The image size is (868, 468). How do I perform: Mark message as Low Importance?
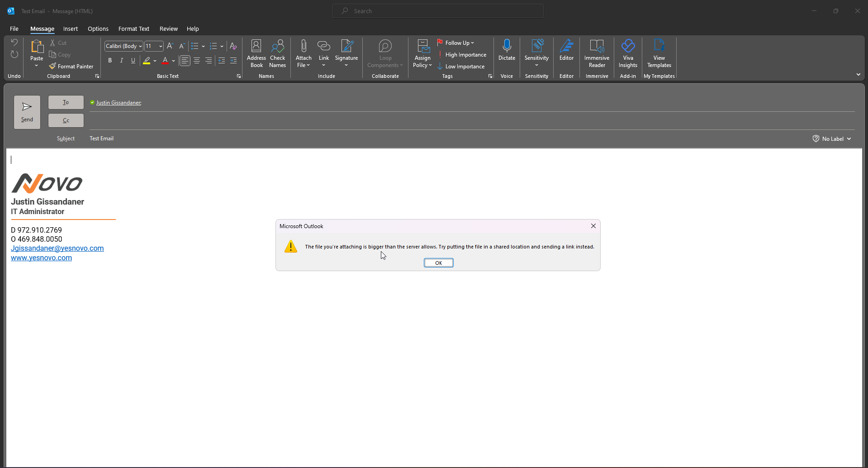(461, 67)
